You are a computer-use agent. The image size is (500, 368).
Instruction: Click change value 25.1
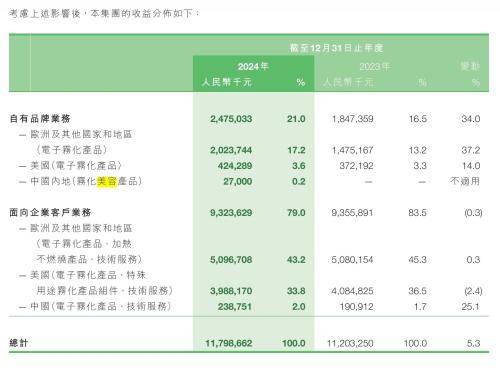click(x=471, y=307)
